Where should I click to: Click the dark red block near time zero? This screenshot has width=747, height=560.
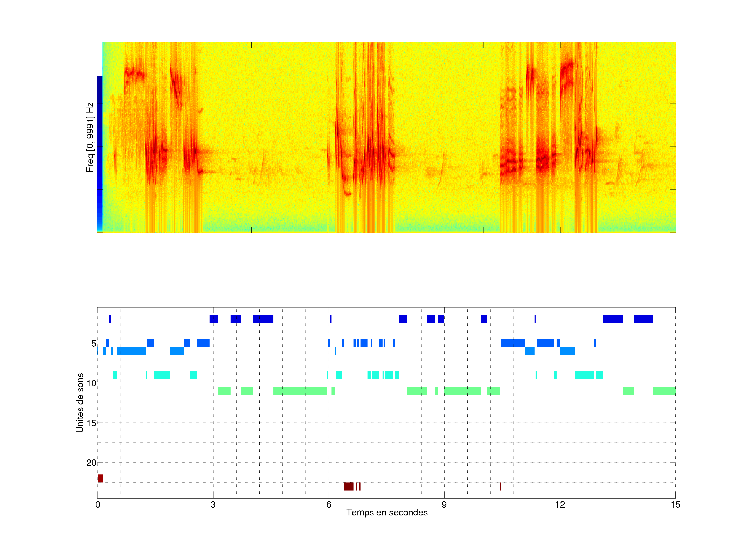point(101,478)
